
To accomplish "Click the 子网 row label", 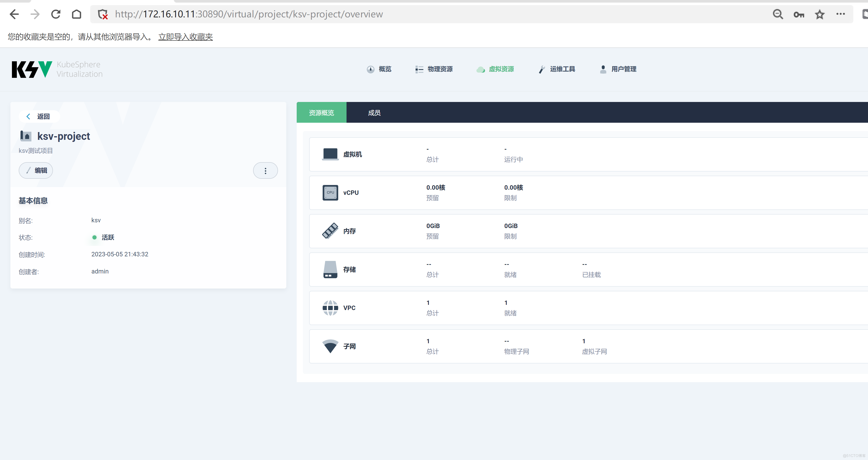I will (349, 346).
